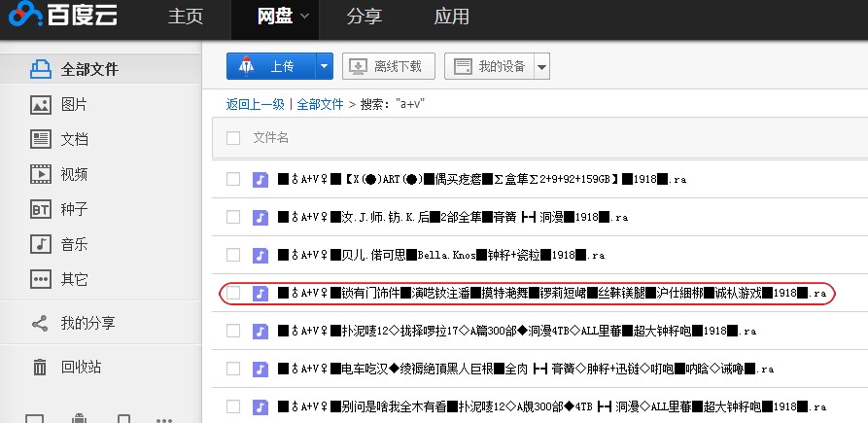The height and width of the screenshot is (423, 868).
Task: Tick the checkbox of the Bella.Knos file row
Action: pyautogui.click(x=233, y=255)
